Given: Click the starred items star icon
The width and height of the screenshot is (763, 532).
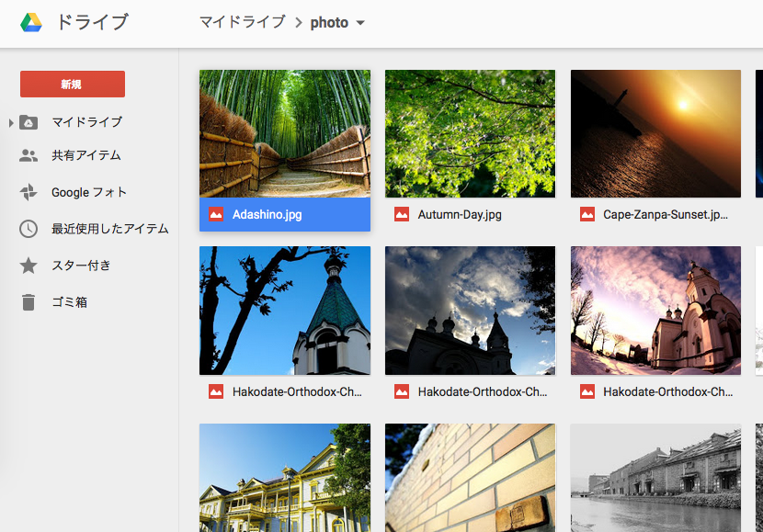Looking at the screenshot, I should [28, 266].
